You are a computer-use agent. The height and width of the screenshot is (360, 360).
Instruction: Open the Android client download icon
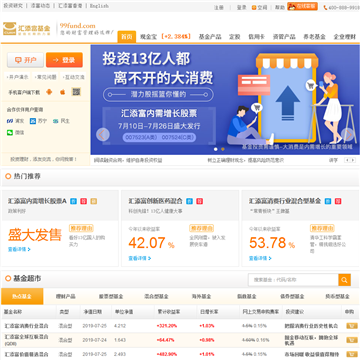point(49,92)
